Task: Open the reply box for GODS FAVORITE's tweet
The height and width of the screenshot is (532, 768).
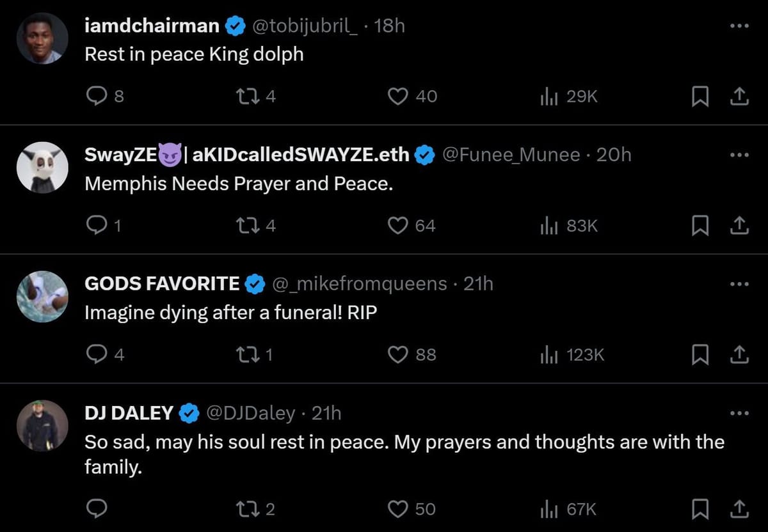Action: 97,354
